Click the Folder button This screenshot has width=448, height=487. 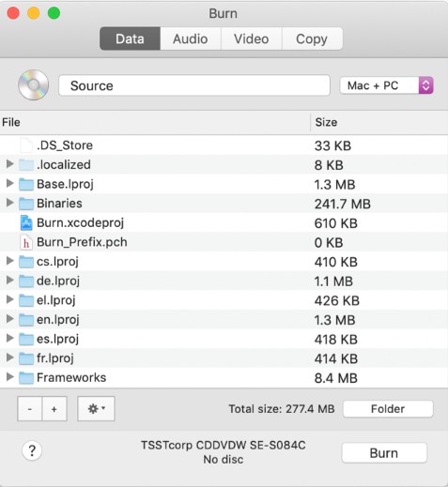(388, 408)
